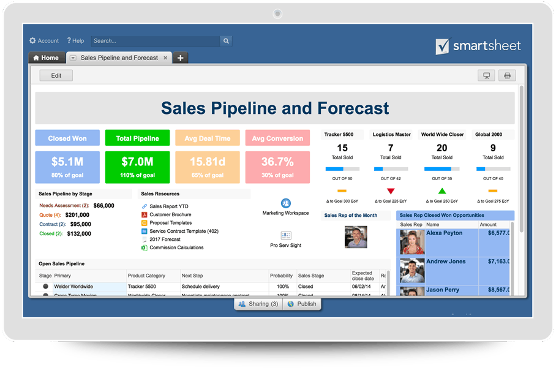556x392 pixels.
Task: Open the Sharing (3) panel
Action: [x=258, y=304]
